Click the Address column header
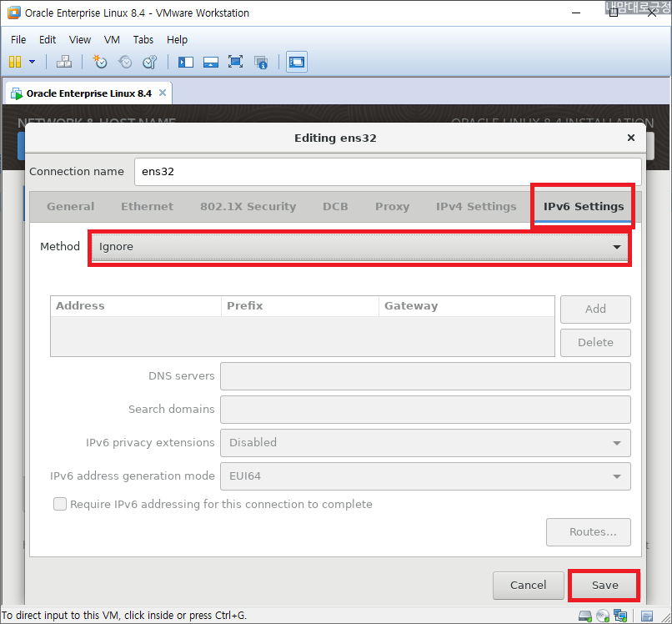 (136, 306)
